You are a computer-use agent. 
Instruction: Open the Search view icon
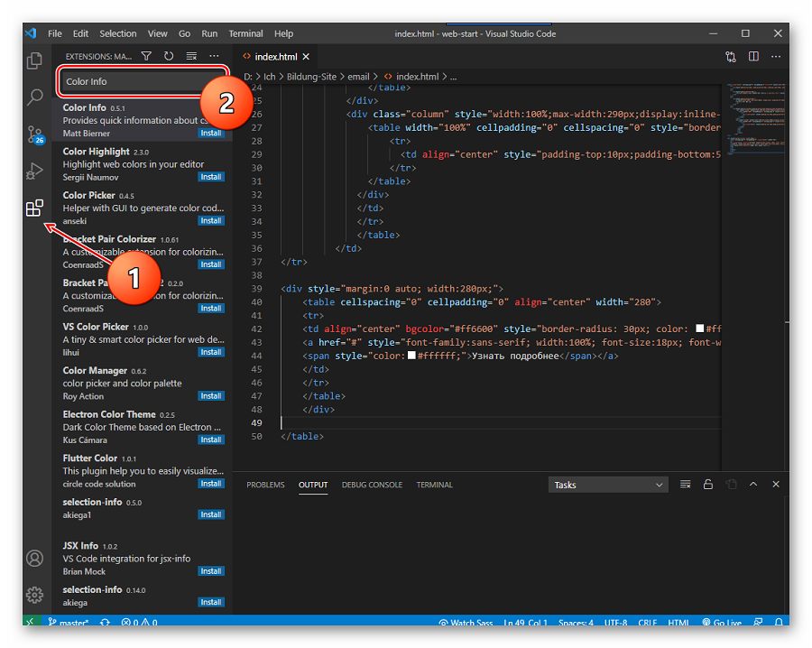pyautogui.click(x=34, y=97)
